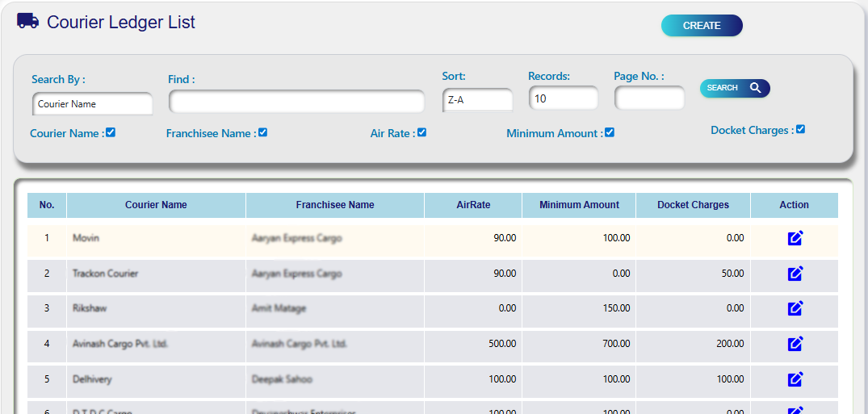Click edit icon for Delhivery row
This screenshot has width=868, height=414.
coord(795,379)
